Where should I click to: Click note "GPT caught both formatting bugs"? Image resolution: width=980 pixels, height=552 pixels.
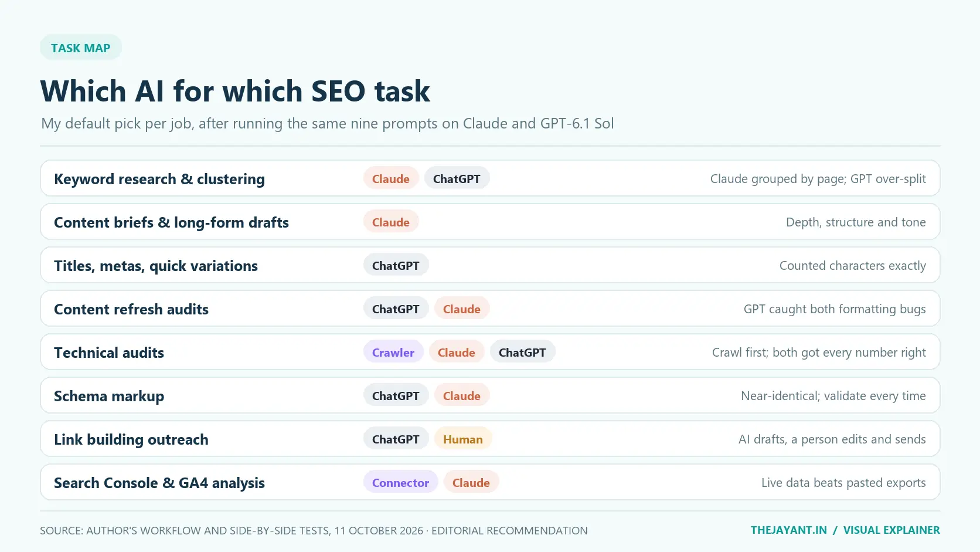point(835,309)
